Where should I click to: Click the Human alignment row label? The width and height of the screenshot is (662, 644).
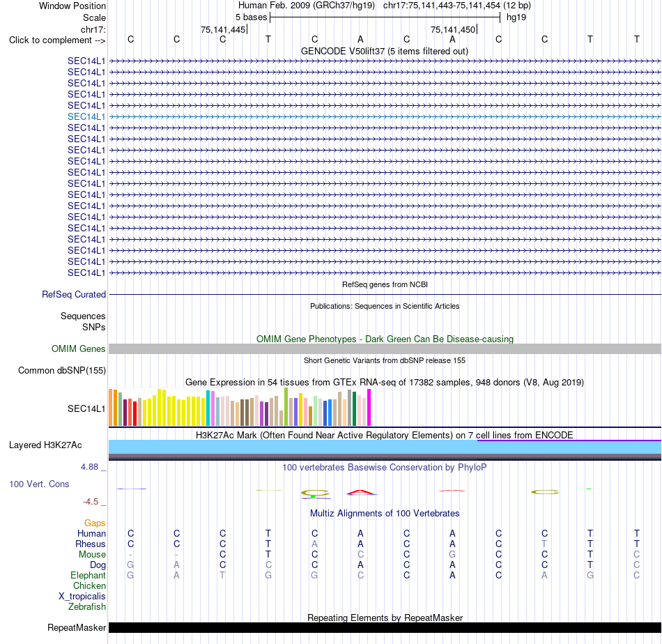point(91,534)
